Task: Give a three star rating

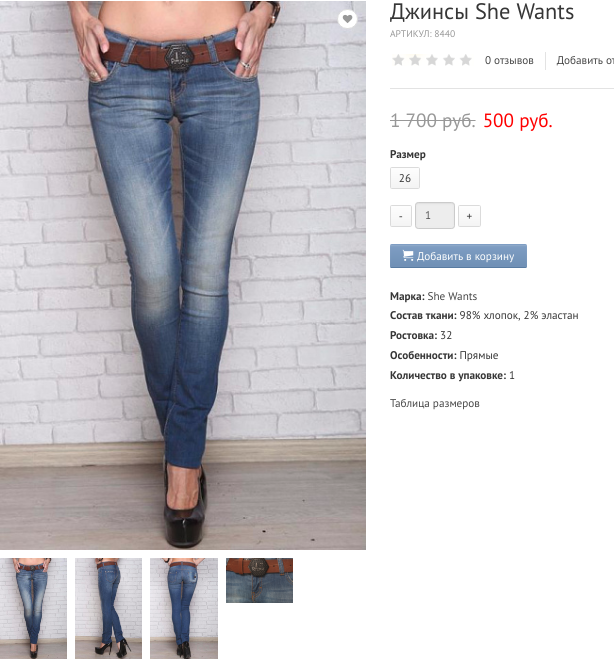Action: [432, 60]
